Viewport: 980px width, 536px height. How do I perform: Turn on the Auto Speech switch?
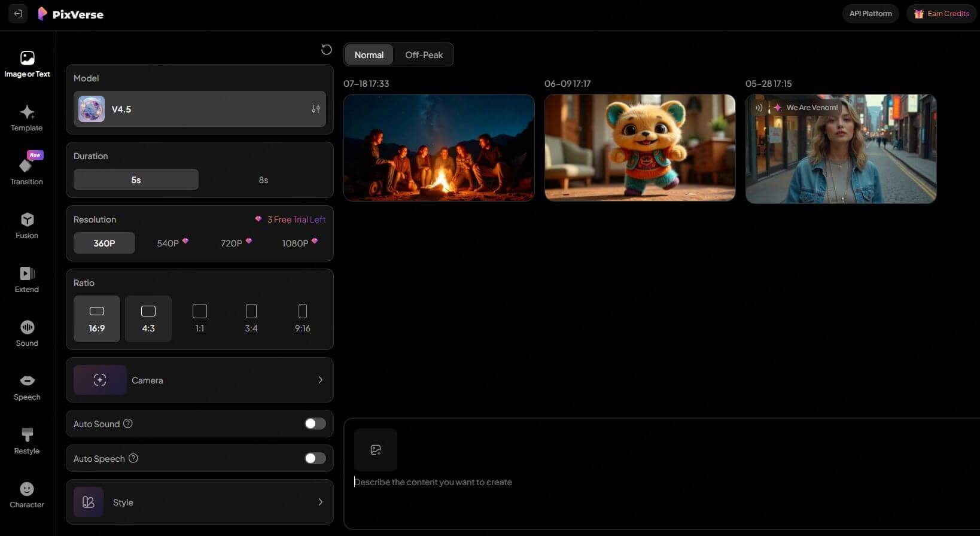(315, 458)
